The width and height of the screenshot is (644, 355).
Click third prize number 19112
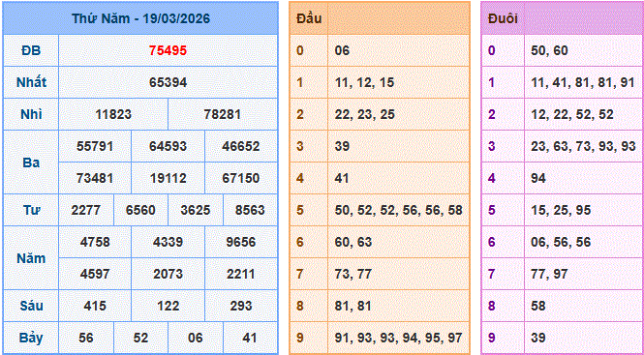168,178
